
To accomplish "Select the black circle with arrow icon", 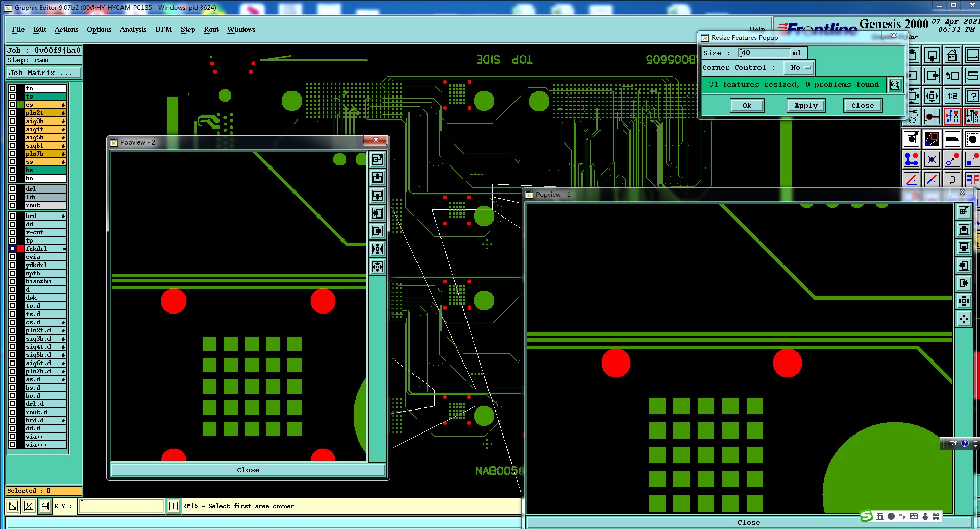I will click(912, 139).
